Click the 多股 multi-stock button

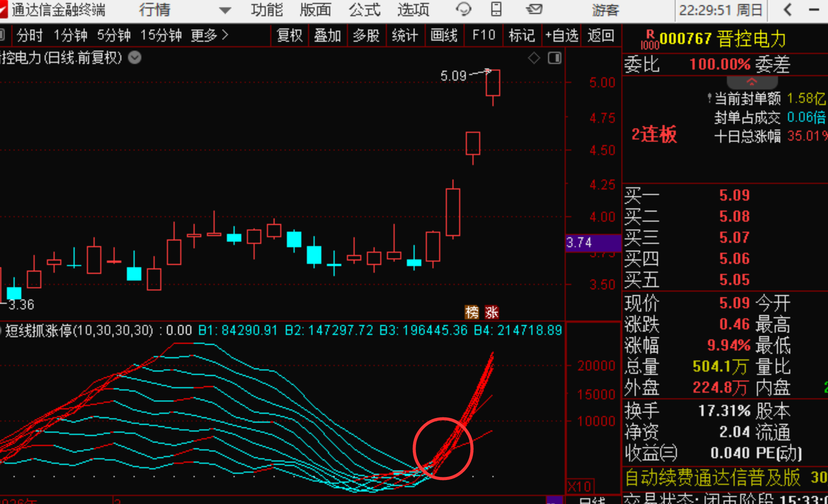click(x=366, y=35)
